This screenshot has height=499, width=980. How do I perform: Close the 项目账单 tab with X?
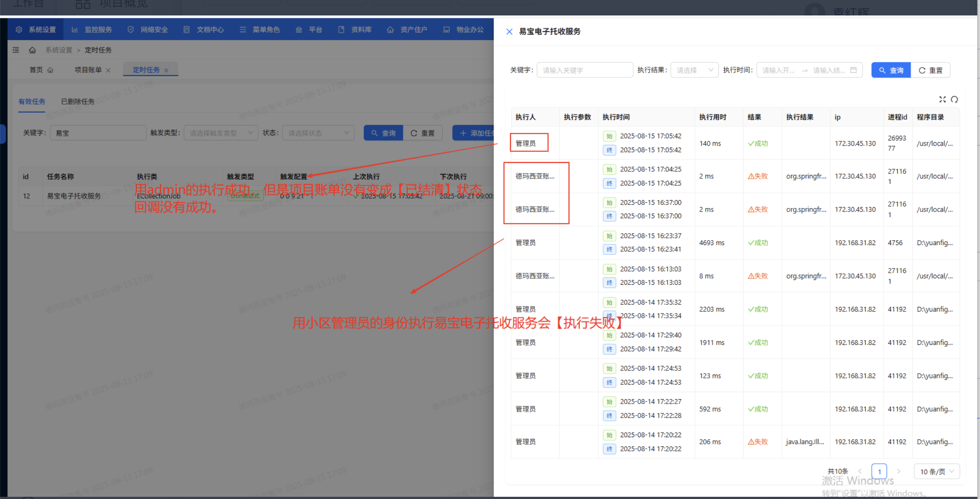pyautogui.click(x=108, y=70)
